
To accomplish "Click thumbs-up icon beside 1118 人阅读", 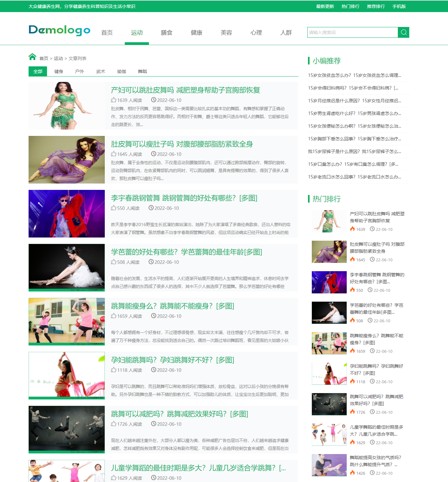I will (x=113, y=370).
